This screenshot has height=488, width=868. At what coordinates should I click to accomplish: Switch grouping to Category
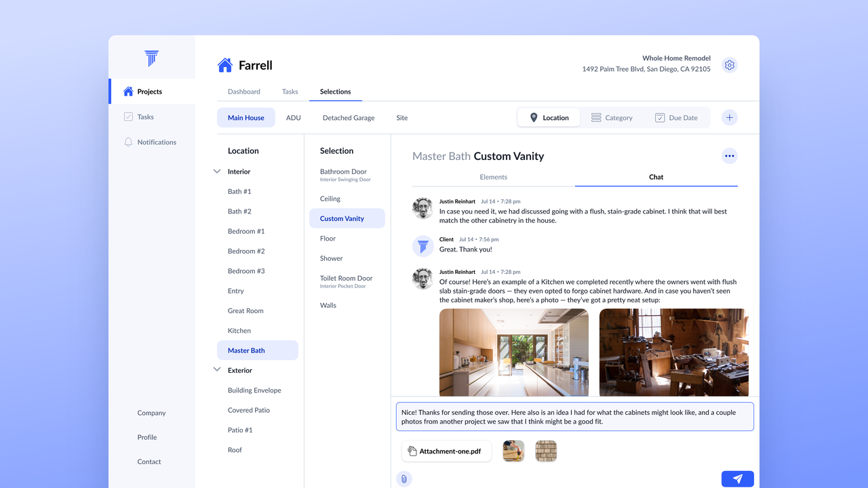[612, 118]
